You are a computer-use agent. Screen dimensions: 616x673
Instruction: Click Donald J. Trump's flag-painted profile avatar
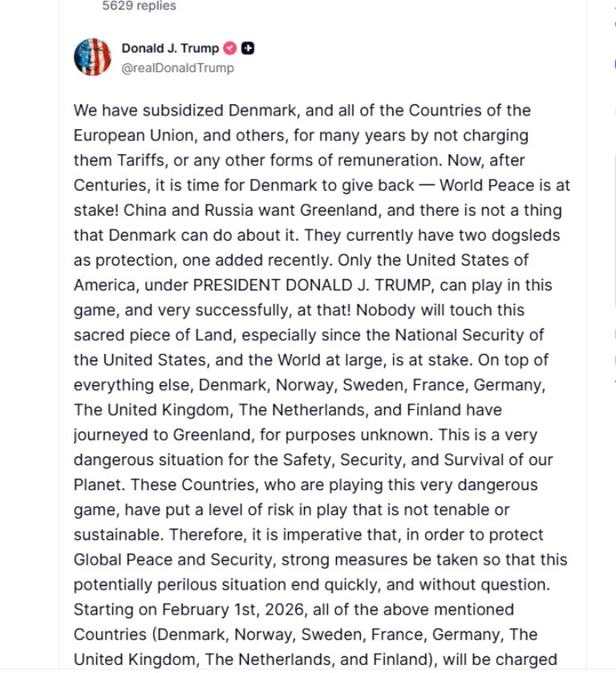point(92,57)
